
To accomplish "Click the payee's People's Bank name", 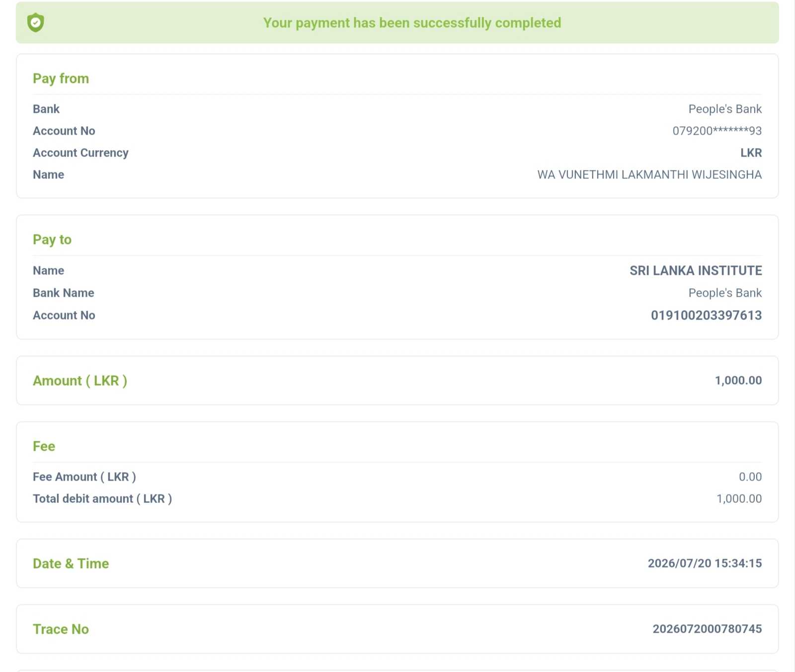I will tap(724, 293).
